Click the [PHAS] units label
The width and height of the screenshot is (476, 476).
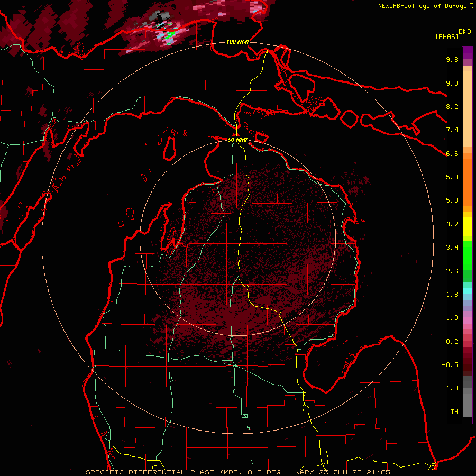pos(447,36)
